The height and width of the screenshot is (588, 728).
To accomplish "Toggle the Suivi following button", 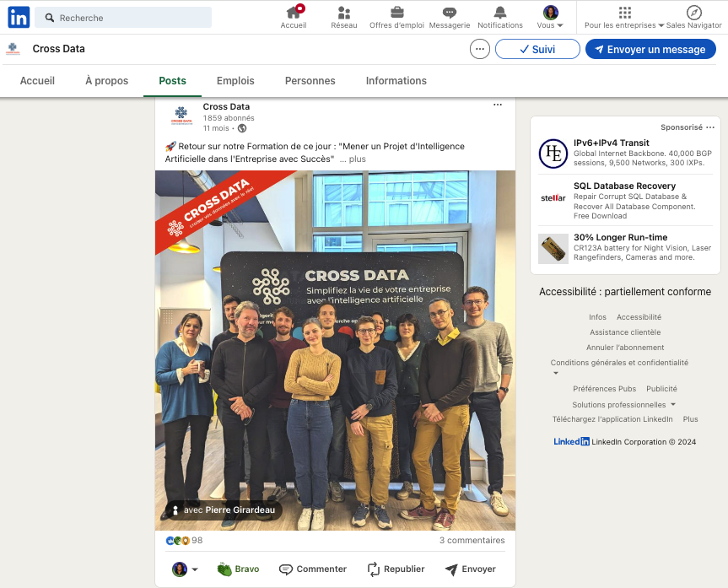I will (537, 49).
